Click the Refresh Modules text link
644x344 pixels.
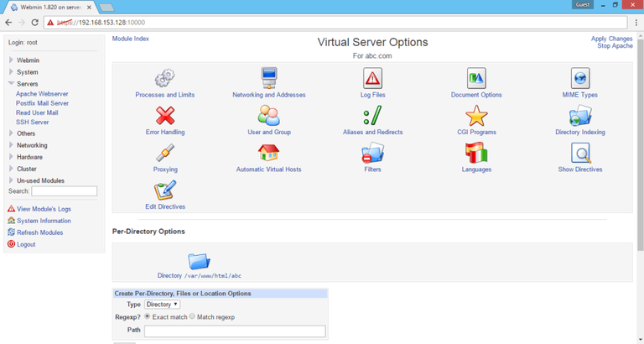40,232
